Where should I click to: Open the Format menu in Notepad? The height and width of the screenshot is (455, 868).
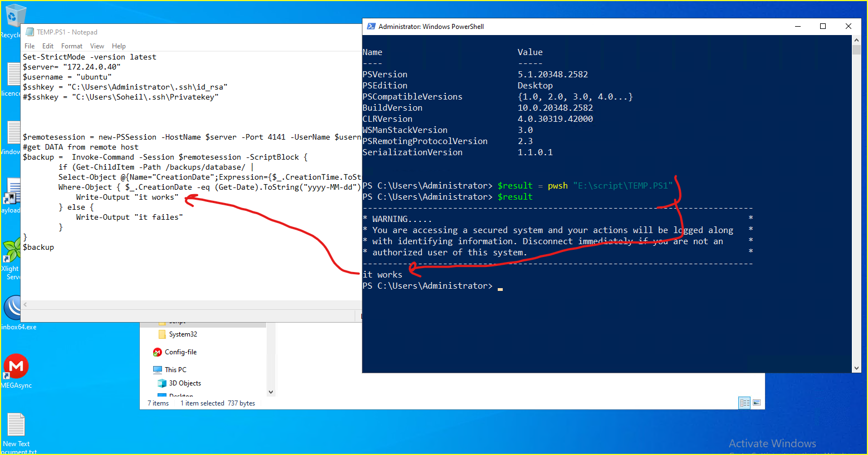(x=72, y=46)
